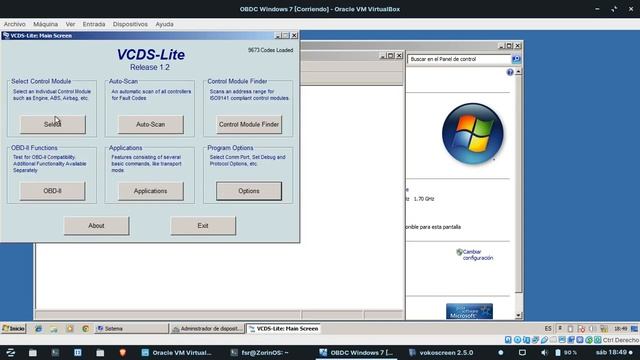640x360 pixels.
Task: Open the Zorin panel volume control
Action: 544,353
